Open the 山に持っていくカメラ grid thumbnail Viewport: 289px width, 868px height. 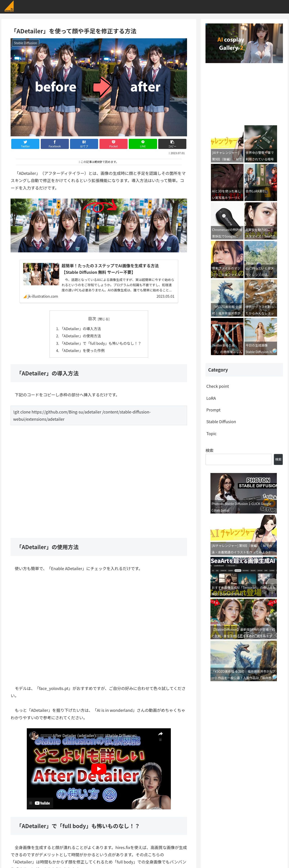(x=261, y=259)
